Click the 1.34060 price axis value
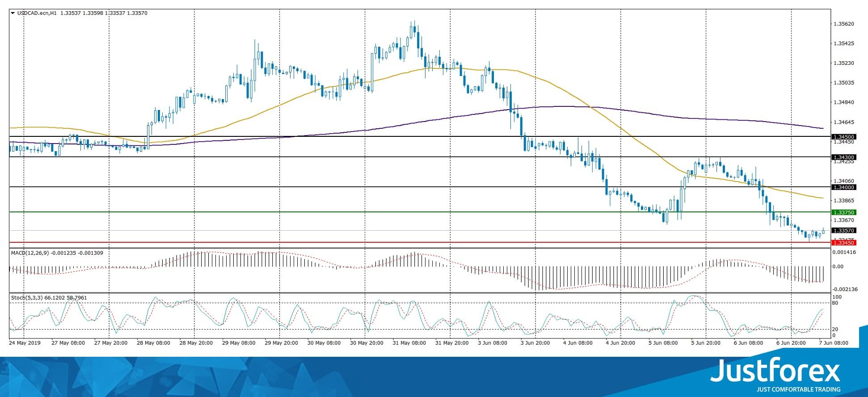This screenshot has height=397, width=868. tap(844, 181)
